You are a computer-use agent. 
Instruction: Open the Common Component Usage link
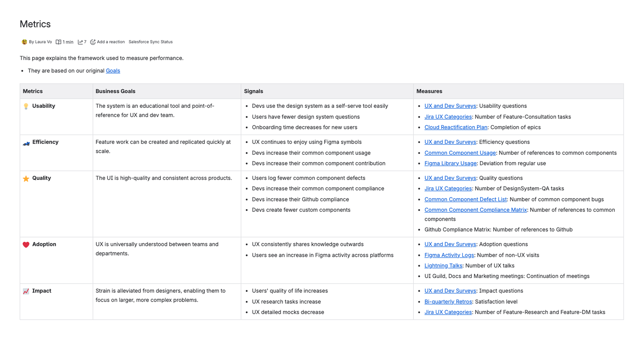click(460, 153)
